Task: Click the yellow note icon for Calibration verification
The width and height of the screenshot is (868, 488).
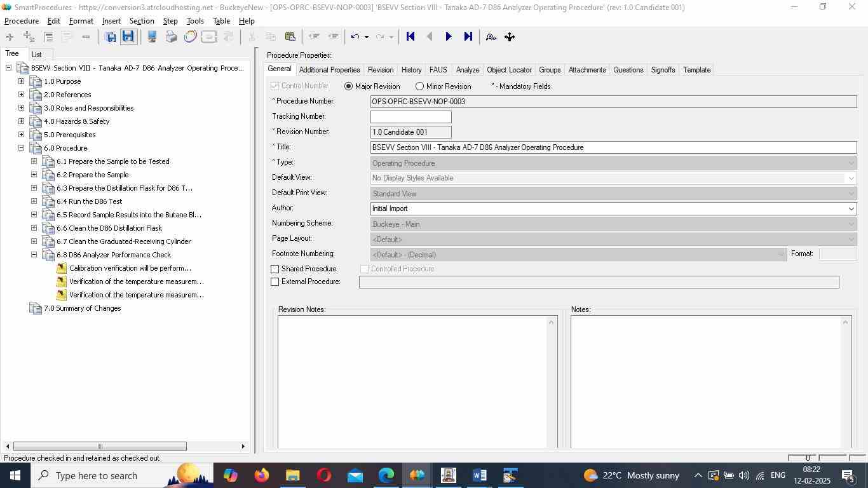Action: (x=61, y=268)
